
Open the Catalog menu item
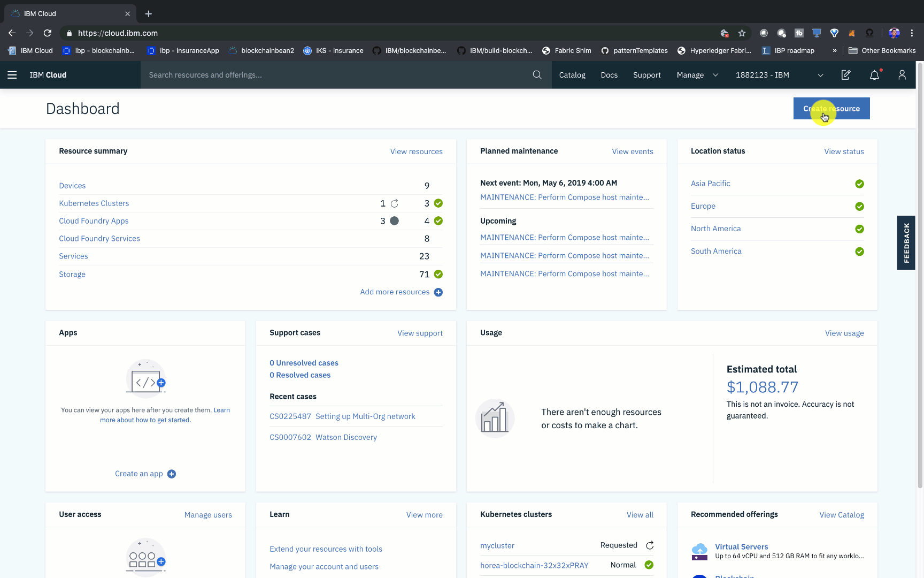[572, 75]
